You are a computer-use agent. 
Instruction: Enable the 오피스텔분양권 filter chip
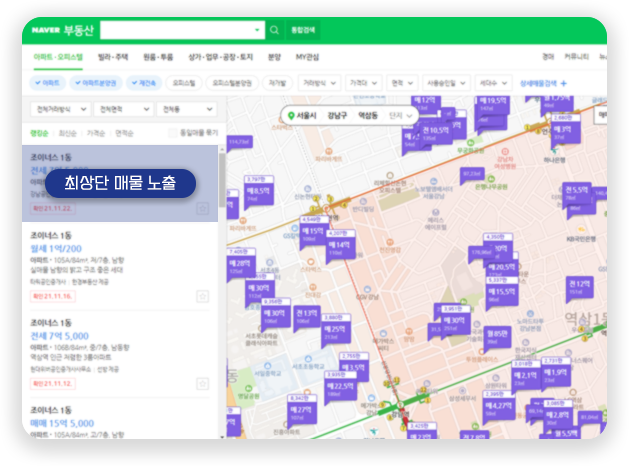[x=232, y=83]
